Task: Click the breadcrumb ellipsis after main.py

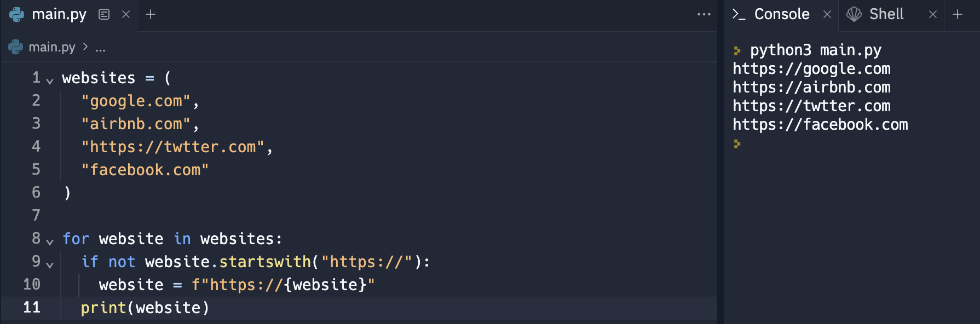Action: [x=100, y=48]
